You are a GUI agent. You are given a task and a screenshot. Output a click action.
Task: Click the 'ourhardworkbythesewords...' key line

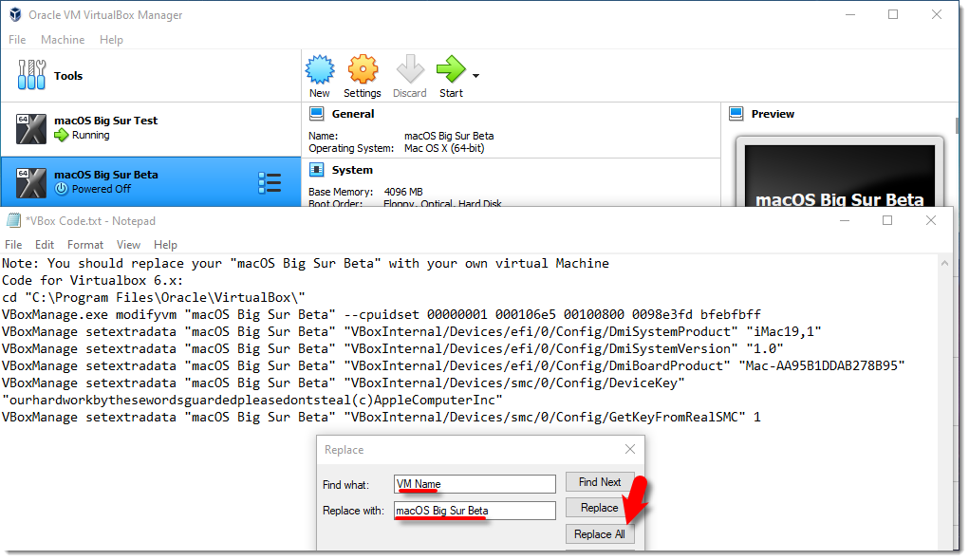(x=252, y=400)
